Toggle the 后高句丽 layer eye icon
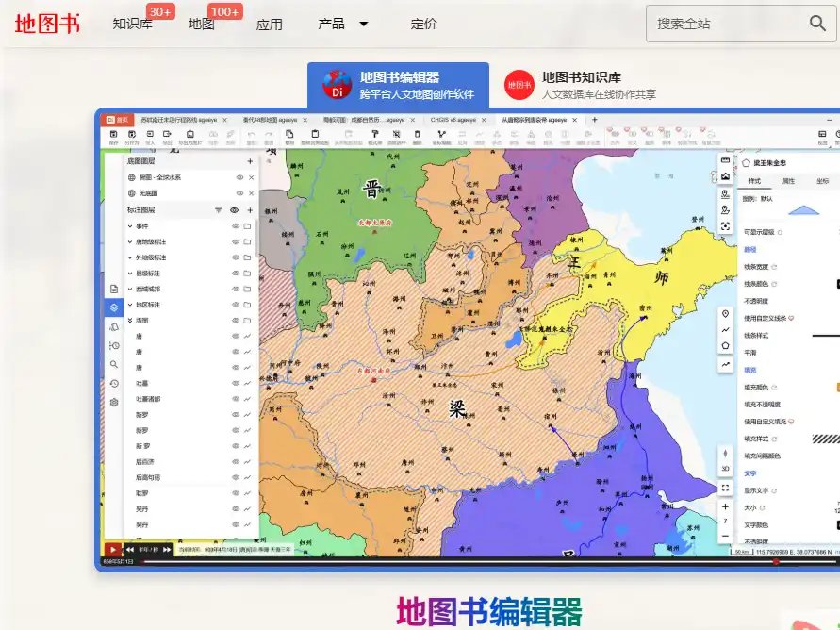The image size is (840, 630). click(x=235, y=477)
